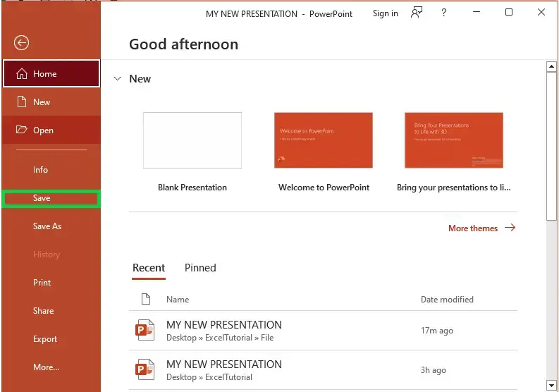Click the document icon in list header
Screen dimensions: 559x392
[146, 299]
